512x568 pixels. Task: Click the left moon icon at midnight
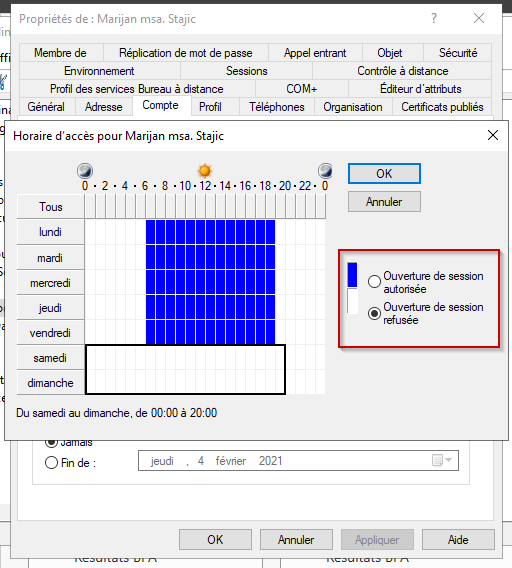point(85,170)
